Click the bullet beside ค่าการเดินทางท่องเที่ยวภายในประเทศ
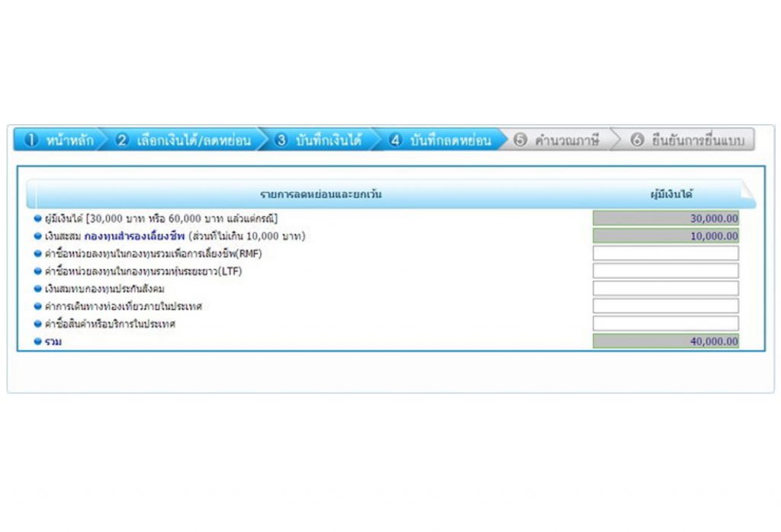The height and width of the screenshot is (532, 781). click(38, 306)
